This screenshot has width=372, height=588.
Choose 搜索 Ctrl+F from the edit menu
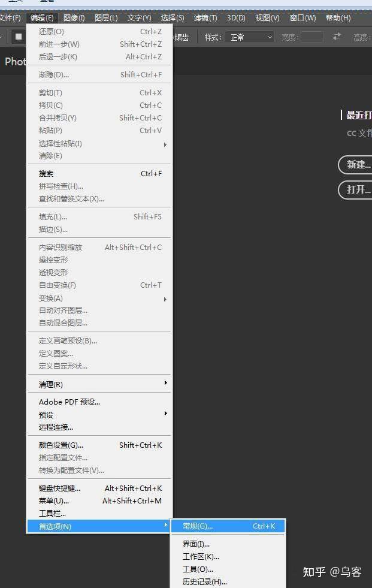click(x=99, y=174)
